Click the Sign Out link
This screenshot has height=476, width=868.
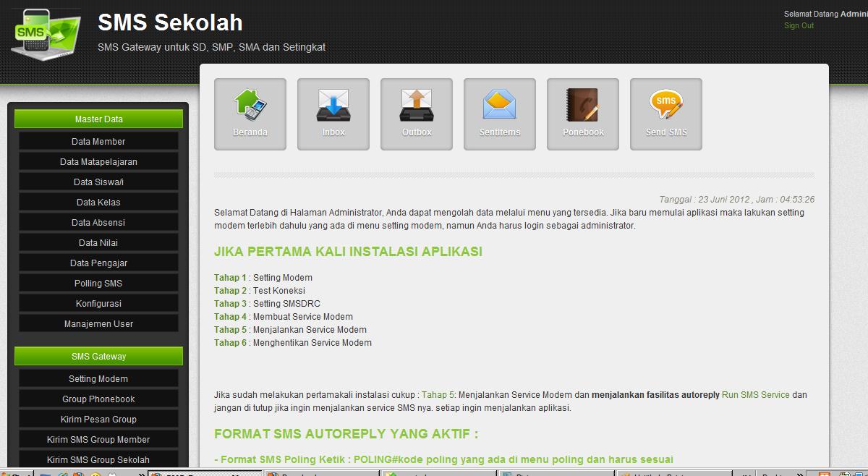pyautogui.click(x=799, y=25)
